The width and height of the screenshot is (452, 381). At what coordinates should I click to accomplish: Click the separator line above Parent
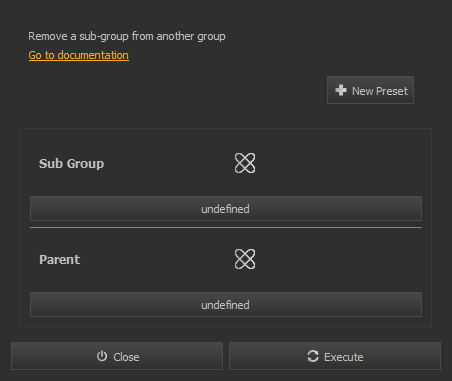pyautogui.click(x=226, y=228)
